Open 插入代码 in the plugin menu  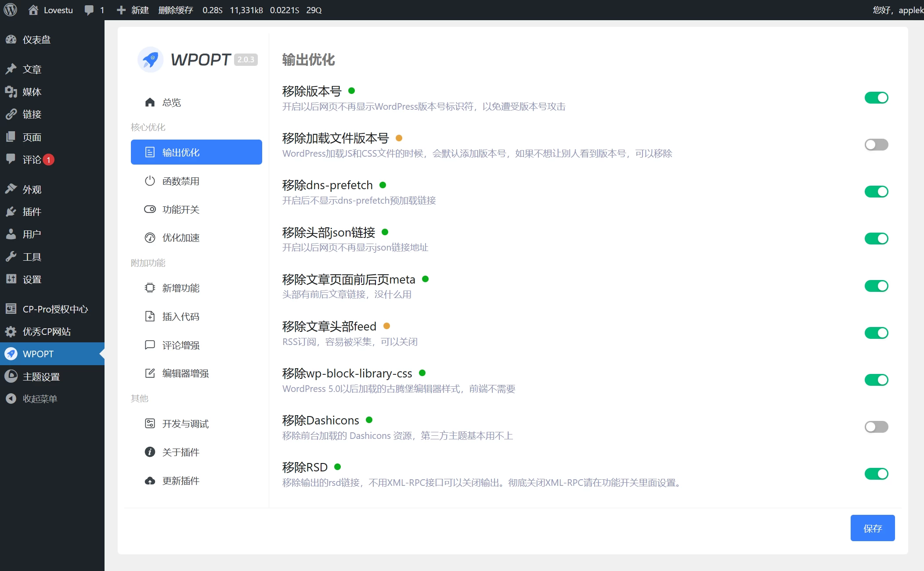[180, 316]
